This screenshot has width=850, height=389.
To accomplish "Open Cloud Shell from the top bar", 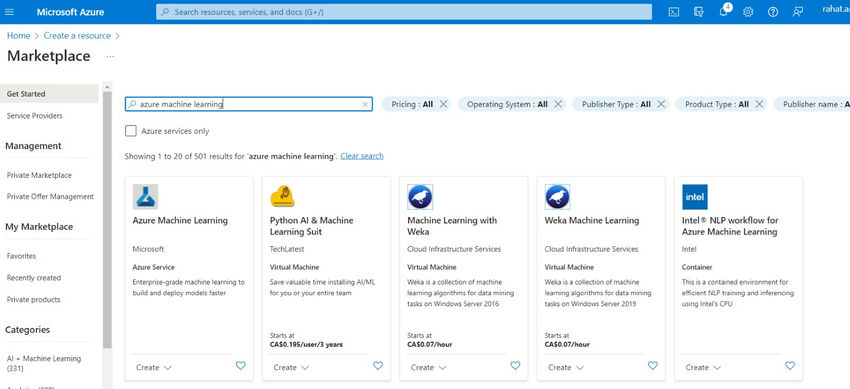I will (x=674, y=12).
